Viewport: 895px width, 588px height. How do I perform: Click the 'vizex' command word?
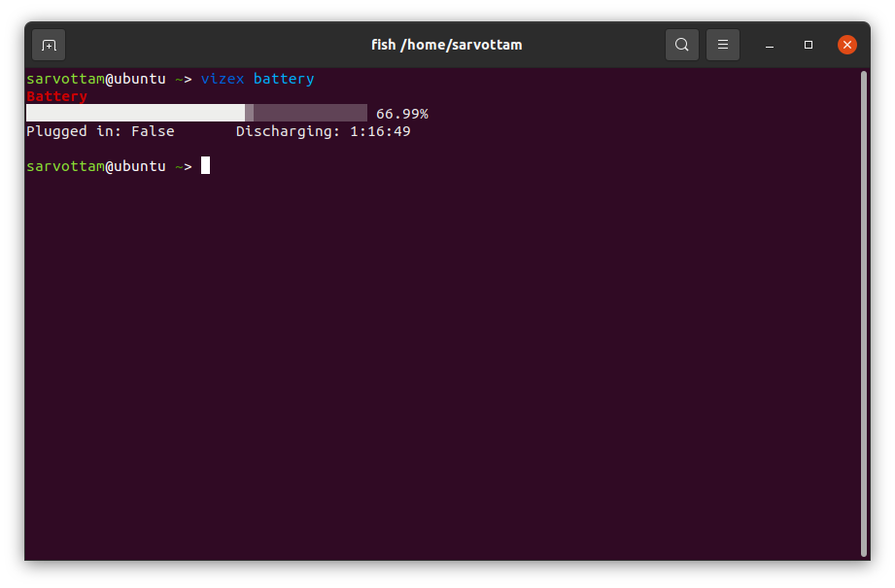[x=223, y=79]
